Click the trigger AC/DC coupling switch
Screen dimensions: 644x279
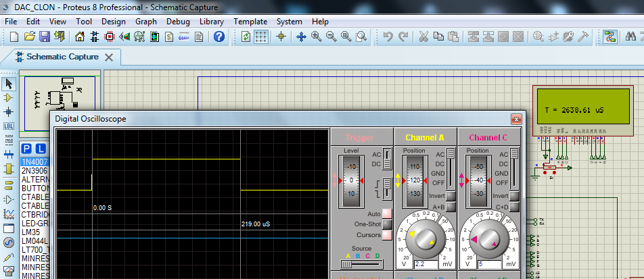click(387, 159)
